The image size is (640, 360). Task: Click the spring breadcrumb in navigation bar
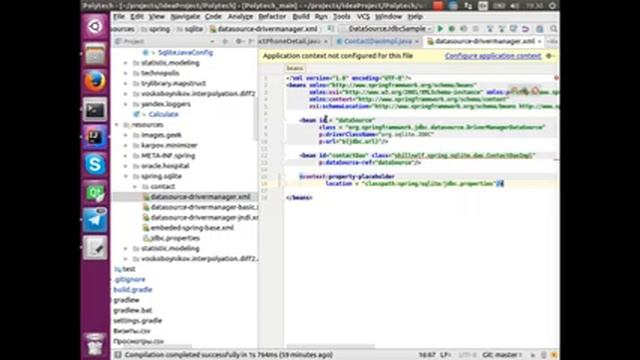click(156, 29)
